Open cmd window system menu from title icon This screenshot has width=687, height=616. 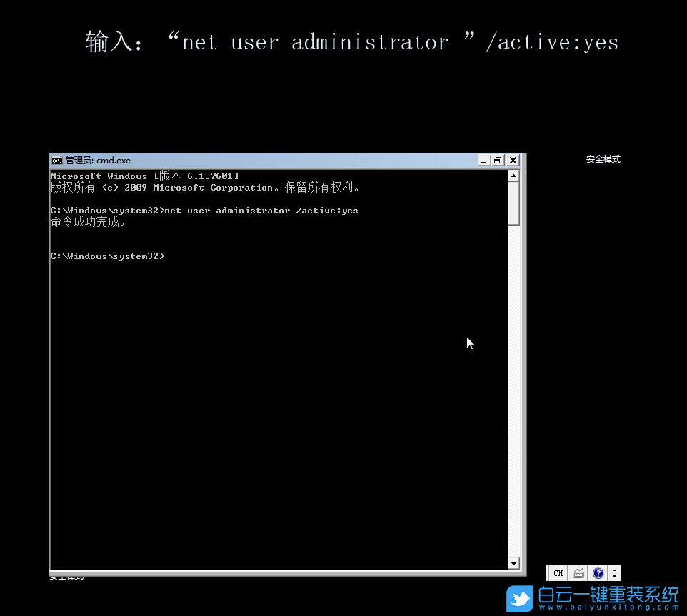pyautogui.click(x=57, y=160)
